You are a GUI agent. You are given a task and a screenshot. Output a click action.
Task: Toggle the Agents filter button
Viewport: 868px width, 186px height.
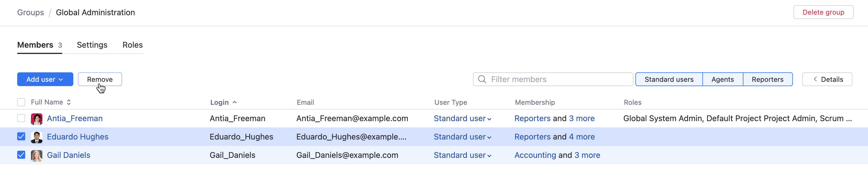[722, 79]
